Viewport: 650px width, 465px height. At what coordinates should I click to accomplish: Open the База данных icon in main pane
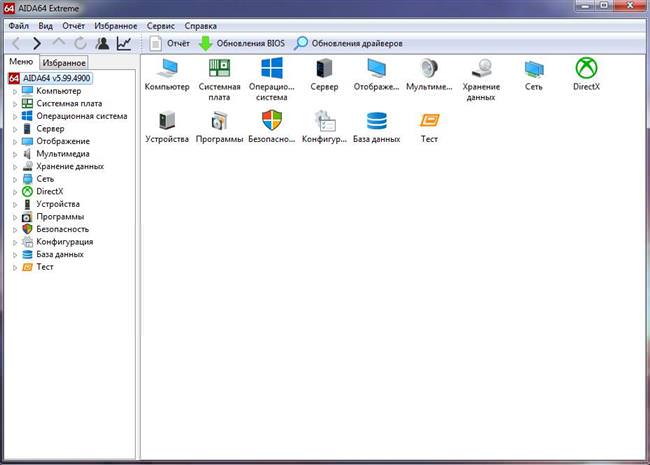point(376,121)
